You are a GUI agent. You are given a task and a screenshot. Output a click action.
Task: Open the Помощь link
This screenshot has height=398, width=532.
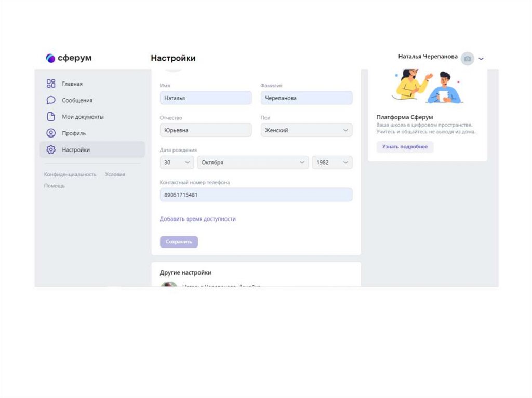pos(55,186)
